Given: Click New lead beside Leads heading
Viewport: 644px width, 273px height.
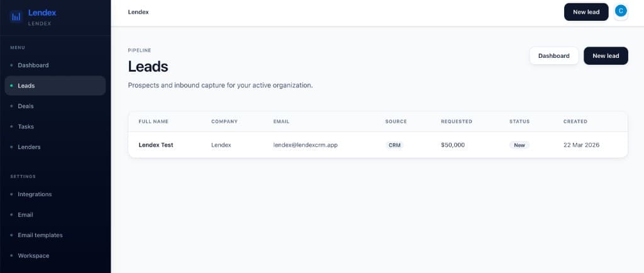Looking at the screenshot, I should (x=606, y=56).
